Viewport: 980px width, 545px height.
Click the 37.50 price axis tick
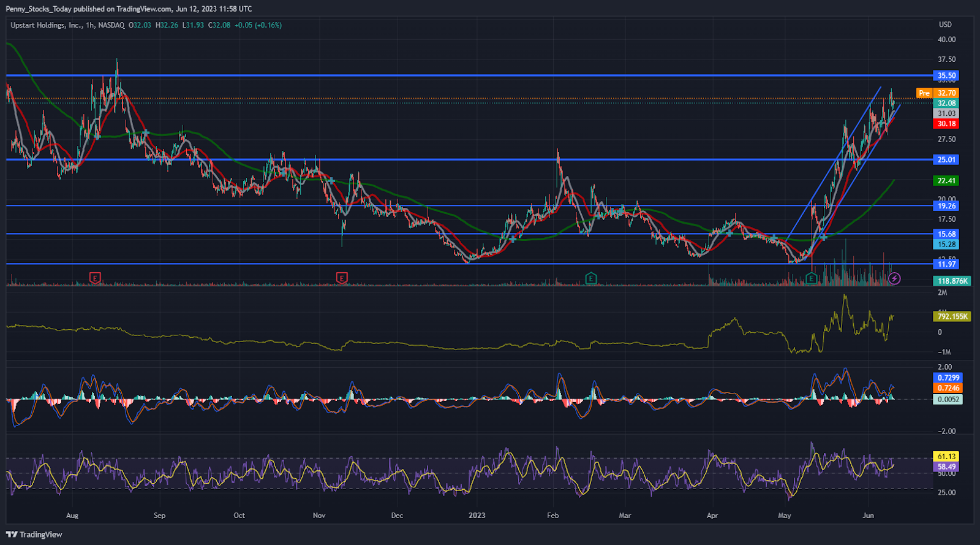tap(946, 59)
